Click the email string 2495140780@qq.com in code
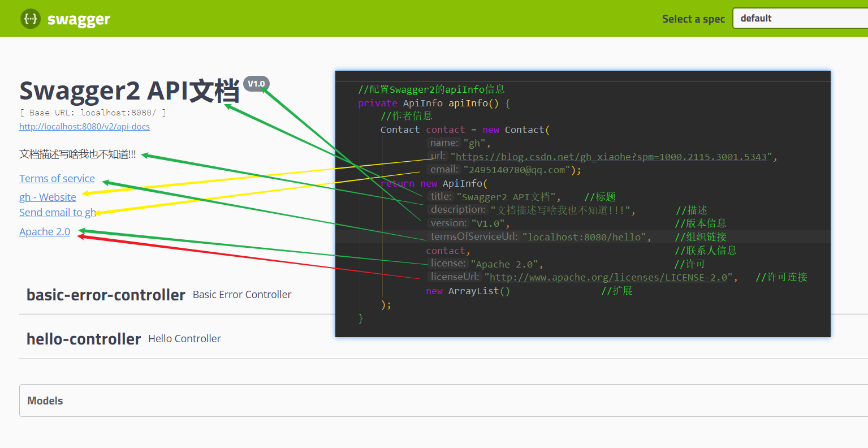Screen dimensions: 868x448 (517, 170)
